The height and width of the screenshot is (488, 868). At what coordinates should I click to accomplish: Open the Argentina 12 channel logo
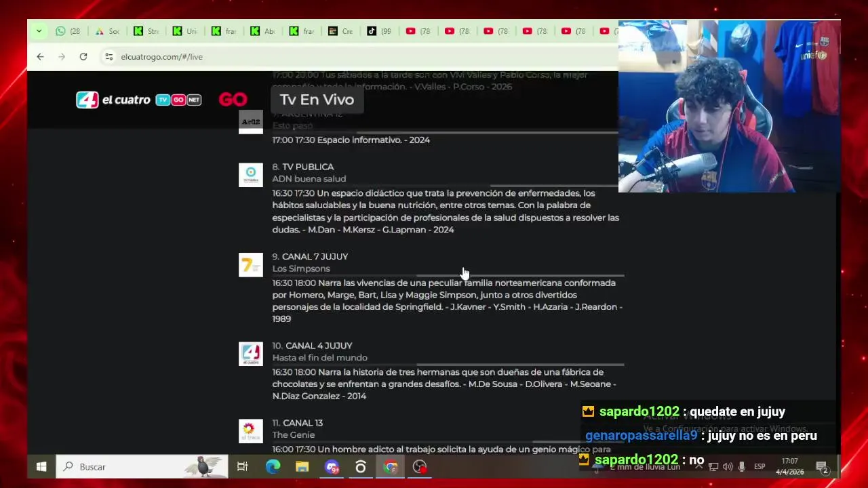(251, 122)
